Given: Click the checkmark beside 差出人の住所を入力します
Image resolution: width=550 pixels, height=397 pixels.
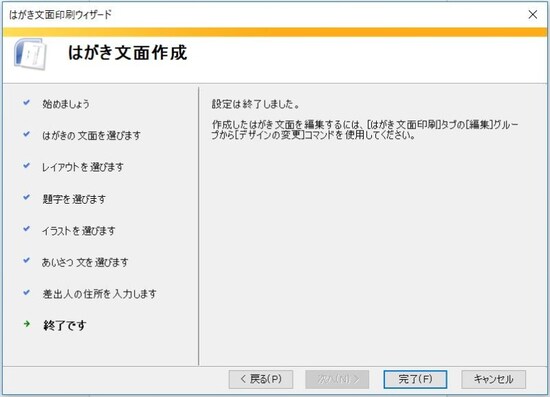Looking at the screenshot, I should [x=26, y=292].
